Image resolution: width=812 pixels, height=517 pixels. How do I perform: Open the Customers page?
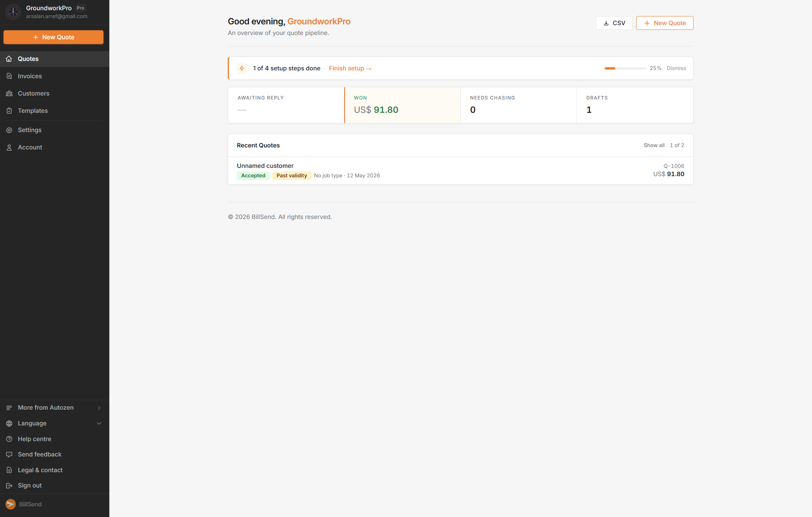pos(55,94)
